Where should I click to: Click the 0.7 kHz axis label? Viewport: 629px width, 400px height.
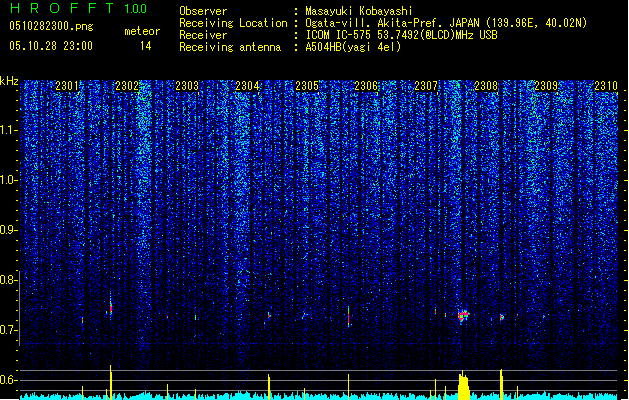click(x=9, y=330)
